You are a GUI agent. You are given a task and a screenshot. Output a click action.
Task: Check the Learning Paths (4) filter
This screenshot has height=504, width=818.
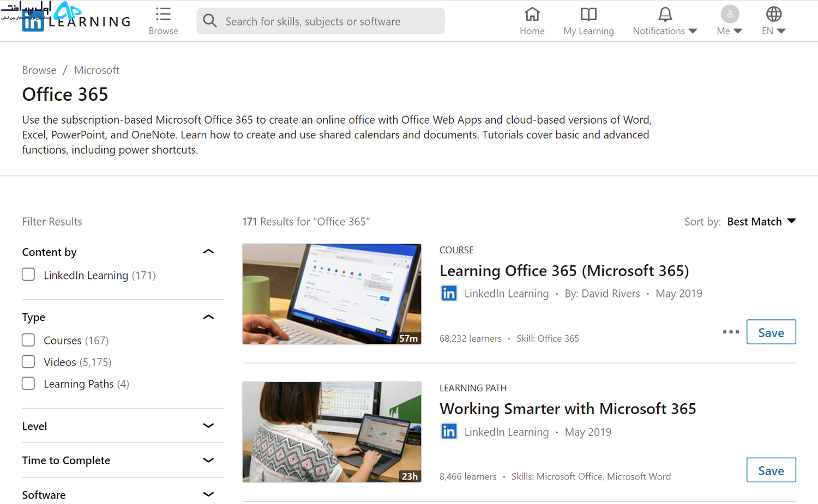tap(28, 384)
